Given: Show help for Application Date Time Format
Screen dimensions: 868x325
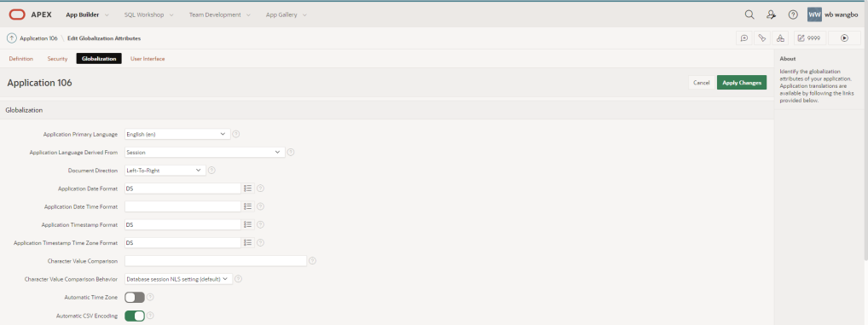Looking at the screenshot, I should [x=260, y=206].
